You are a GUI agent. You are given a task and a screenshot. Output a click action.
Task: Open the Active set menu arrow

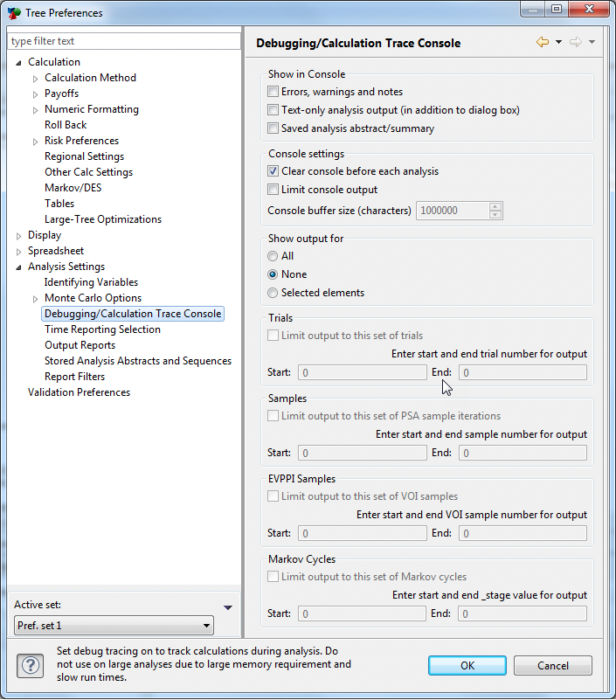click(x=227, y=607)
